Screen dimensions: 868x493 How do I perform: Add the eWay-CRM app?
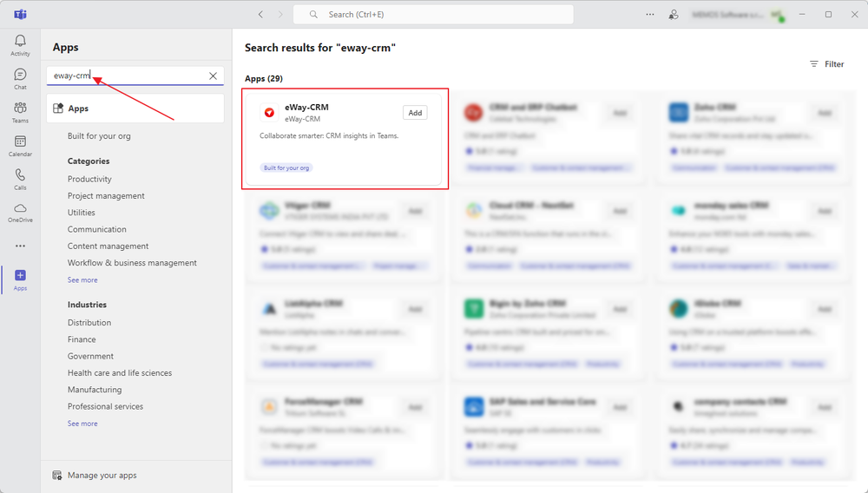pos(415,113)
